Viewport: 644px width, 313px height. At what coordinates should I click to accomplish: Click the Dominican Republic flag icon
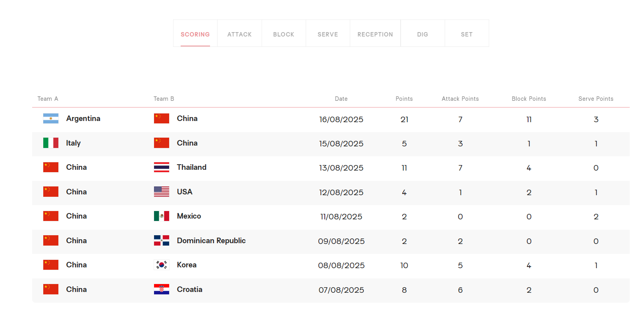pos(161,240)
